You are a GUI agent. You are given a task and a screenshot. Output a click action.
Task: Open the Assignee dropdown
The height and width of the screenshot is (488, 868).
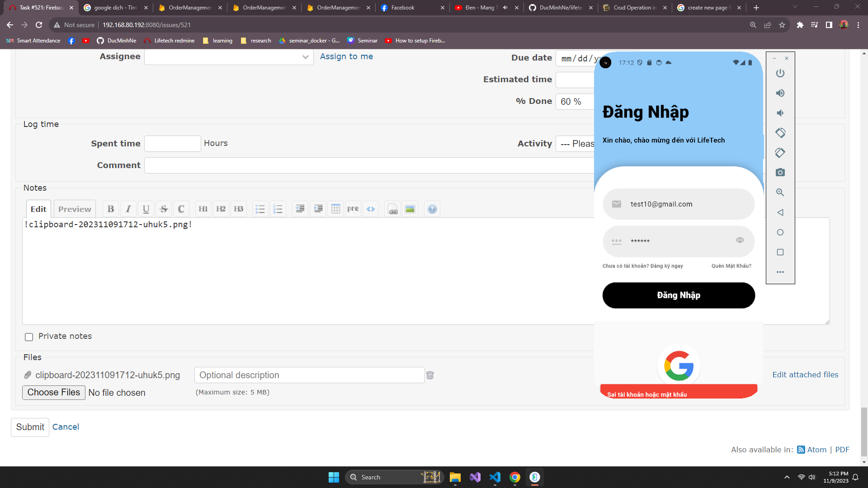click(x=229, y=57)
